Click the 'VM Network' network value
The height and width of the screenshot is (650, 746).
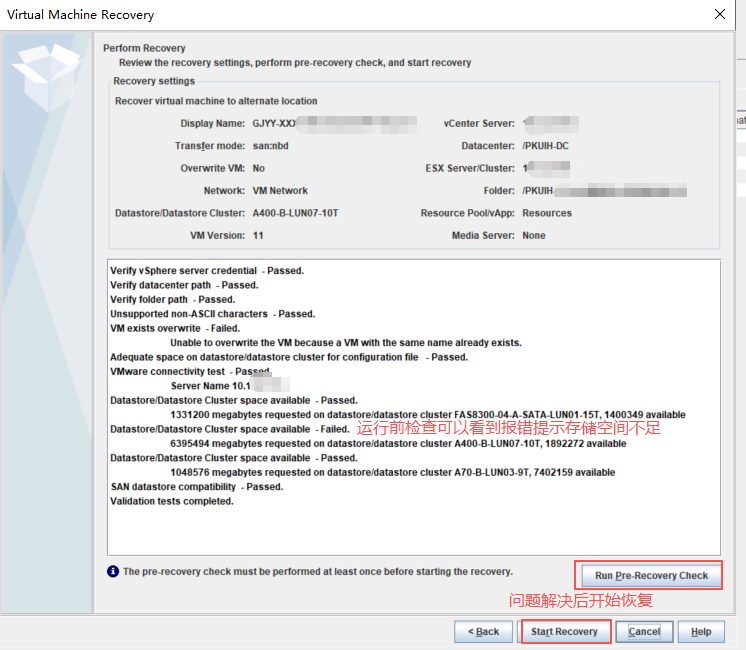pyautogui.click(x=280, y=190)
